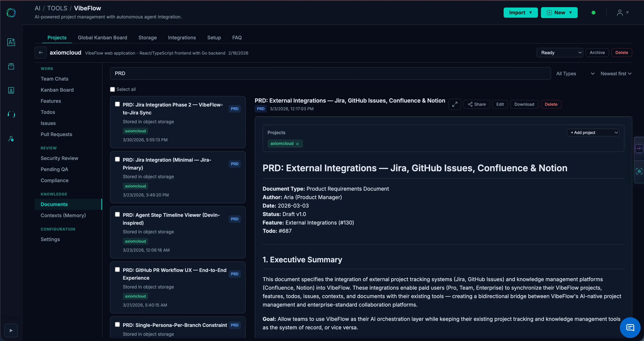The width and height of the screenshot is (644, 341).
Task: Open Team Chats in sidebar
Action: click(x=54, y=79)
